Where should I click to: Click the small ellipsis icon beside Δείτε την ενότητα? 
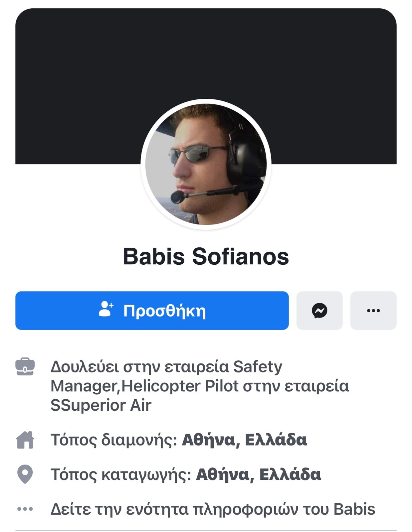tap(25, 509)
